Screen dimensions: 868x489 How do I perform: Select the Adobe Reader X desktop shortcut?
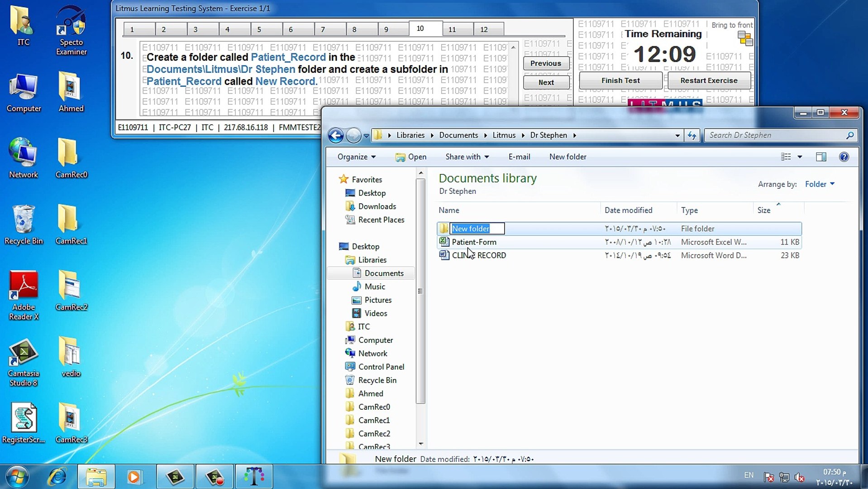tap(24, 295)
